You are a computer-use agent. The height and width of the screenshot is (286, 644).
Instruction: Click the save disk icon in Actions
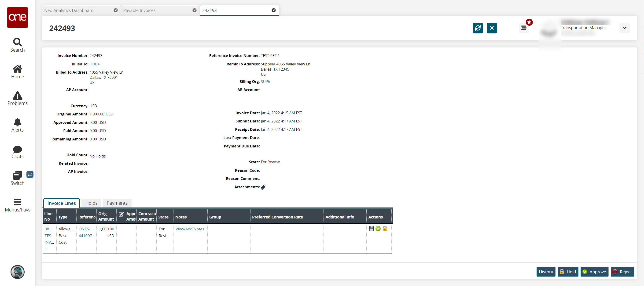coord(371,228)
